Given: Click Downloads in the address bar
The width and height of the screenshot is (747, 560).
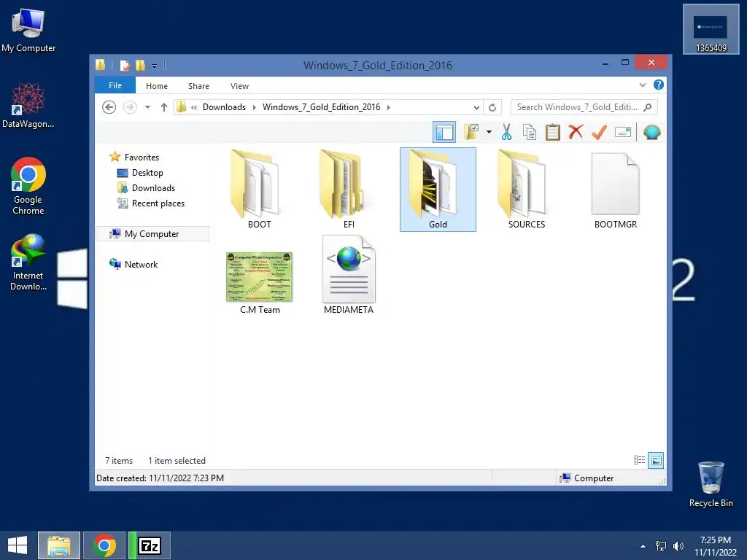Looking at the screenshot, I should click(224, 107).
